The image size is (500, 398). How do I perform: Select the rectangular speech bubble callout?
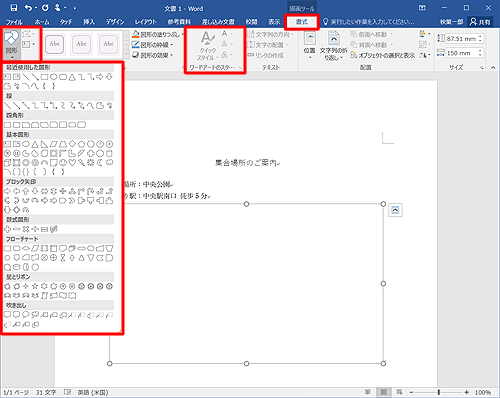7,315
